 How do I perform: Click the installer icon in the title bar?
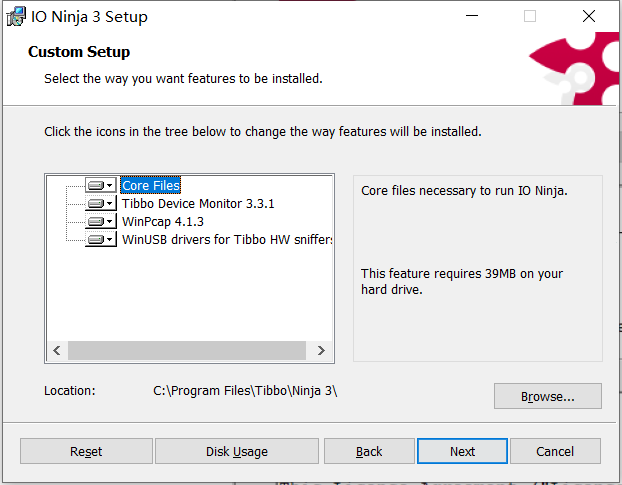(16, 17)
